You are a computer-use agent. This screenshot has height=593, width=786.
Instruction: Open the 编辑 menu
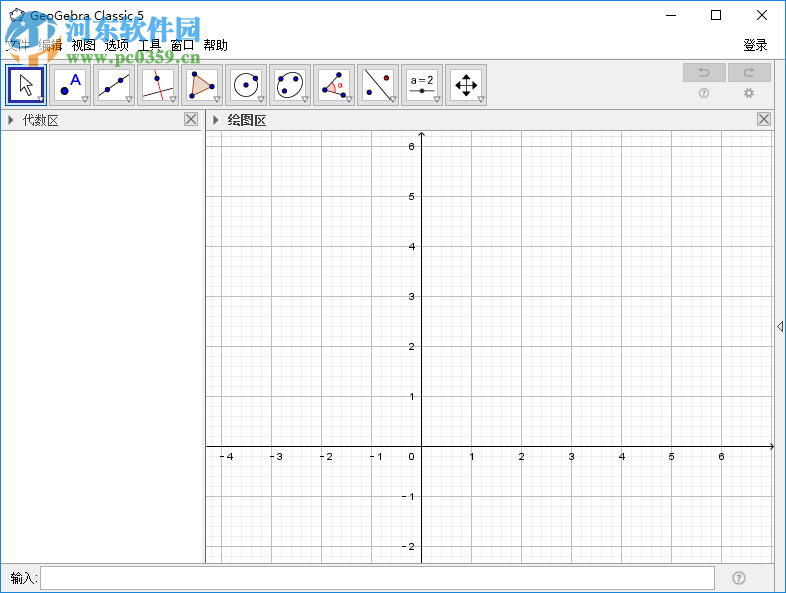coord(50,45)
